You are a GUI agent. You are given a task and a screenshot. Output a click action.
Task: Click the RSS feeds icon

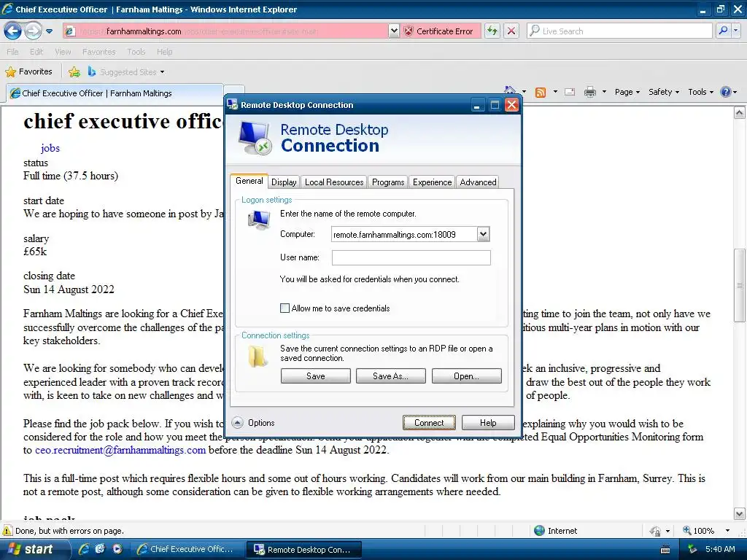click(x=541, y=93)
